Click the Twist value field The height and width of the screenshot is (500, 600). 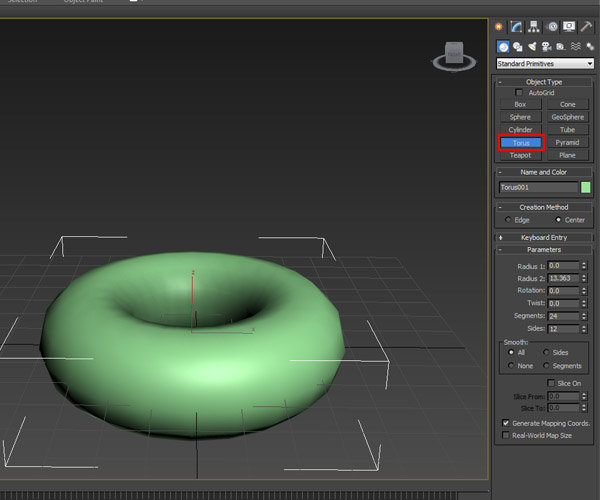pyautogui.click(x=563, y=303)
